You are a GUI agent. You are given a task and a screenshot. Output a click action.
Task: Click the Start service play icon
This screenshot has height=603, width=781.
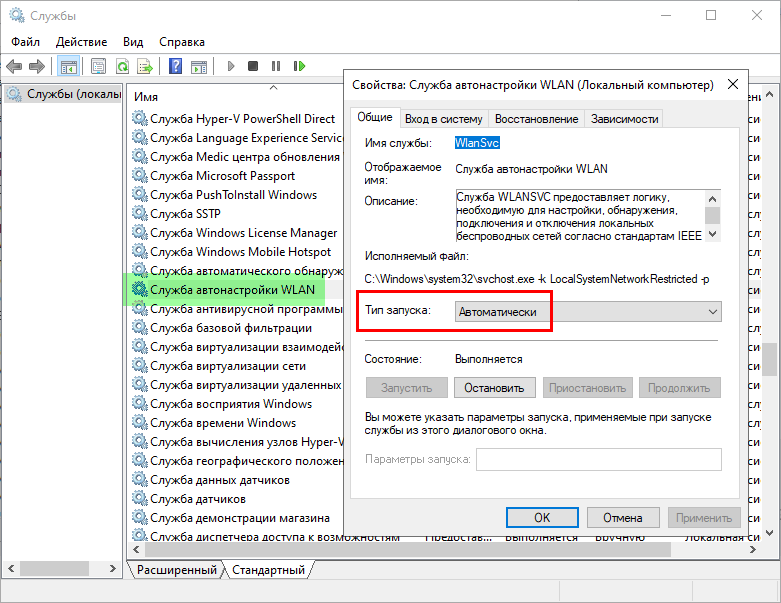tap(231, 66)
